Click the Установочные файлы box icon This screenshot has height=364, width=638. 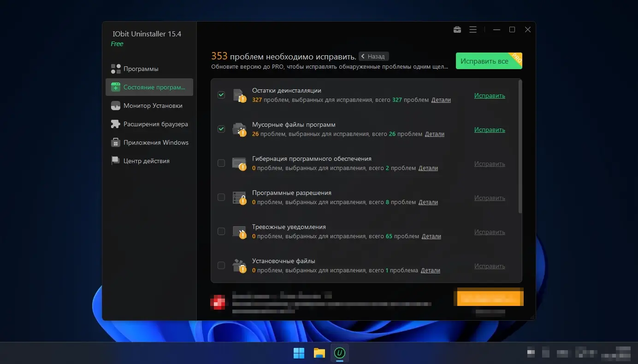coord(239,266)
